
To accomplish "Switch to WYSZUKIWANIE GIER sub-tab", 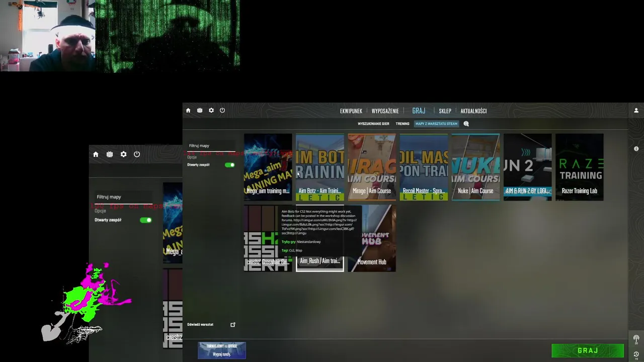I will (x=373, y=124).
